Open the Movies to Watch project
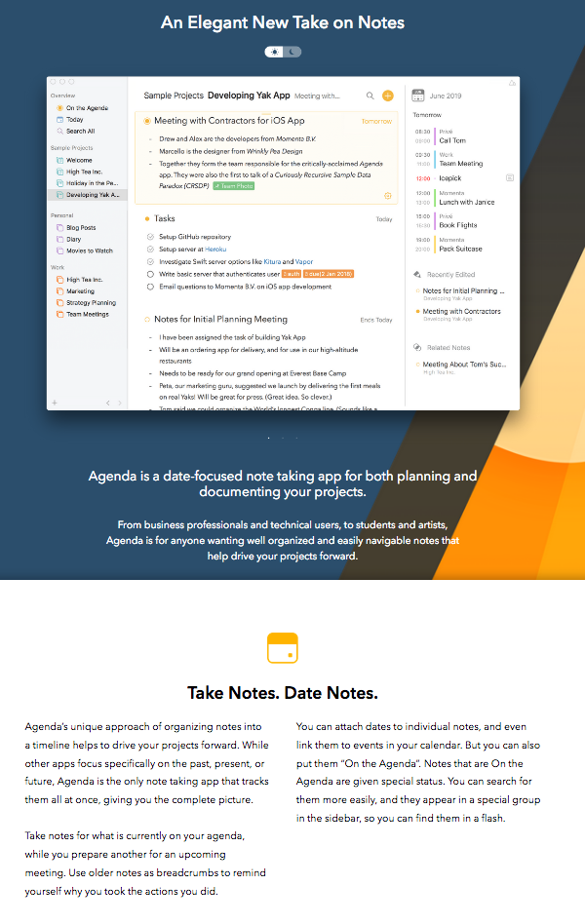The width and height of the screenshot is (585, 924). (85, 251)
